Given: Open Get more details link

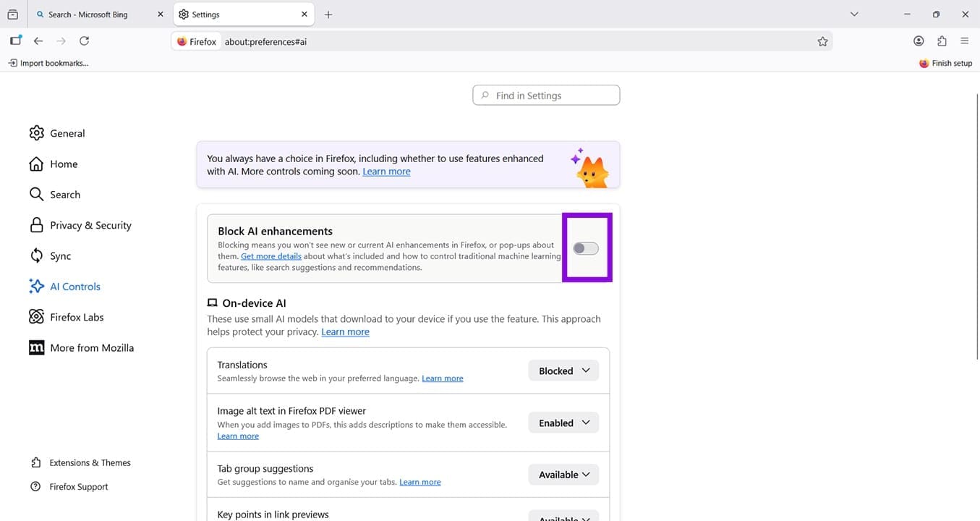Looking at the screenshot, I should (x=271, y=256).
